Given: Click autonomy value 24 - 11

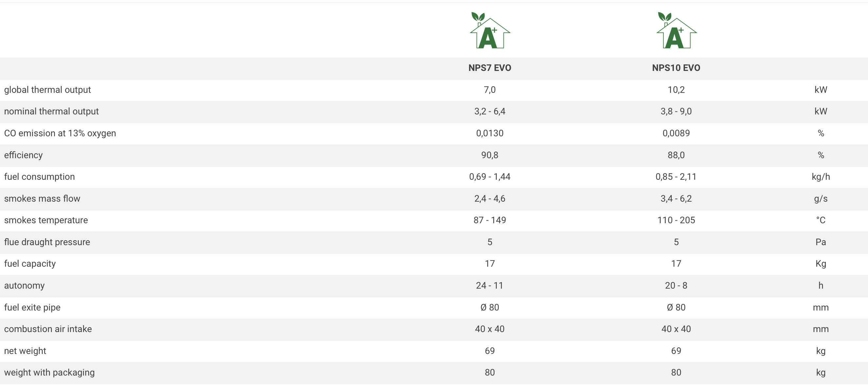Looking at the screenshot, I should pyautogui.click(x=490, y=286).
